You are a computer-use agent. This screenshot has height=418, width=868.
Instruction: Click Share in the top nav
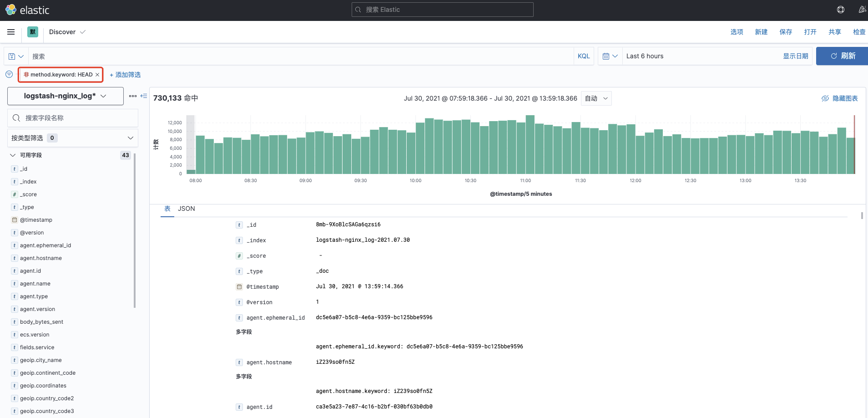point(835,32)
